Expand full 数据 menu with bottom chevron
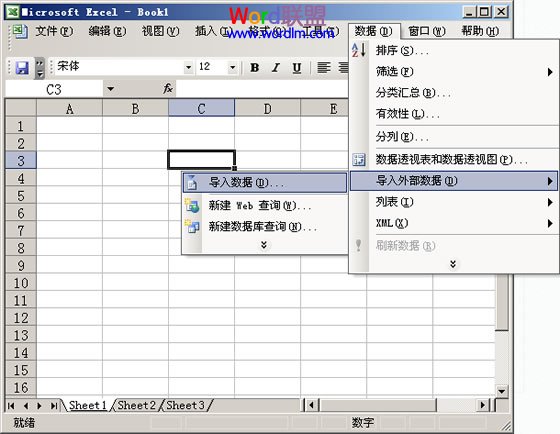The width and height of the screenshot is (560, 434). coord(453,264)
